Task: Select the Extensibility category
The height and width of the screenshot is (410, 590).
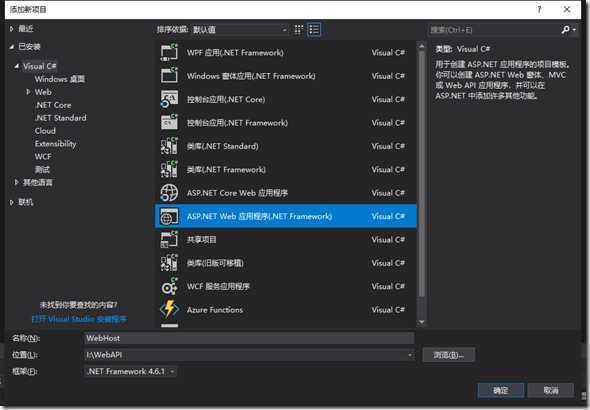Action: pyautogui.click(x=55, y=144)
